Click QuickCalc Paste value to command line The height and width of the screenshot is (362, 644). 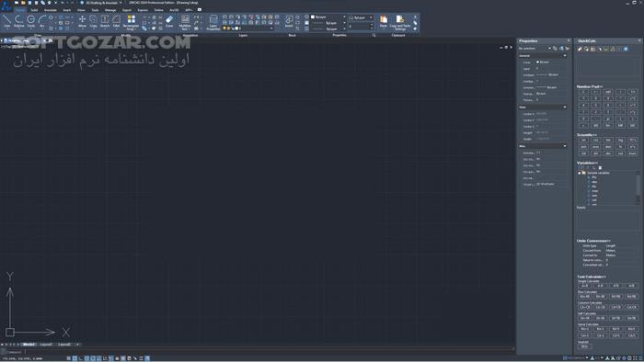pyautogui.click(x=593, y=49)
